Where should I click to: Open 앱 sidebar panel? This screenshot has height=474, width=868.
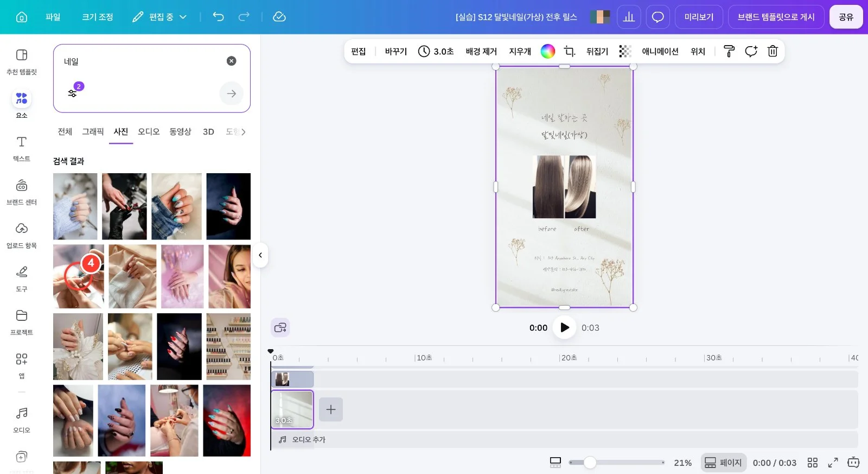[x=22, y=365]
